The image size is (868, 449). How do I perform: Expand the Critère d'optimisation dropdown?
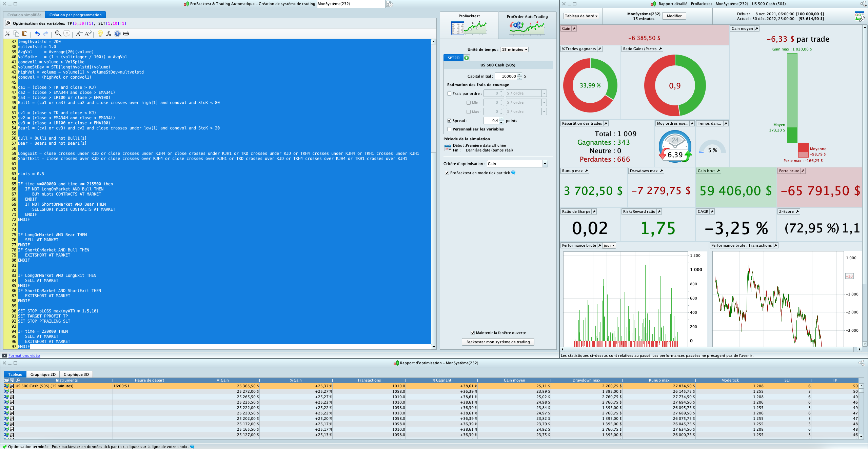517,164
